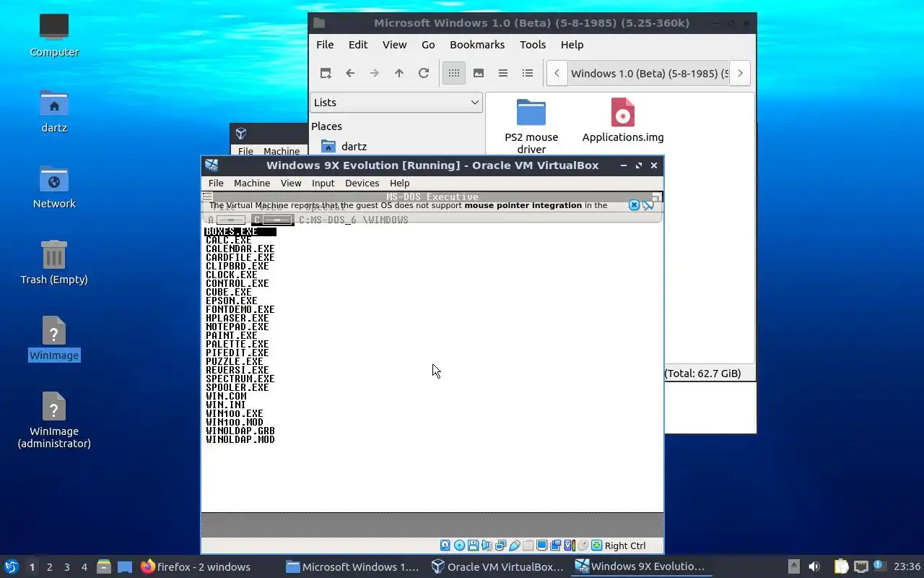924x578 pixels.
Task: Open the application menu launcher
Action: click(11, 566)
